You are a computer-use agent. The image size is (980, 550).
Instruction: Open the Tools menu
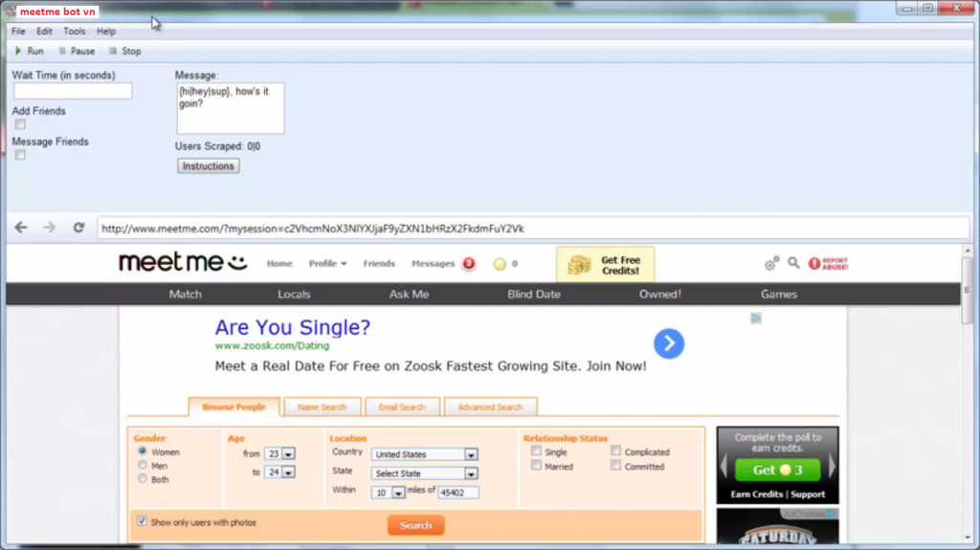pos(74,32)
